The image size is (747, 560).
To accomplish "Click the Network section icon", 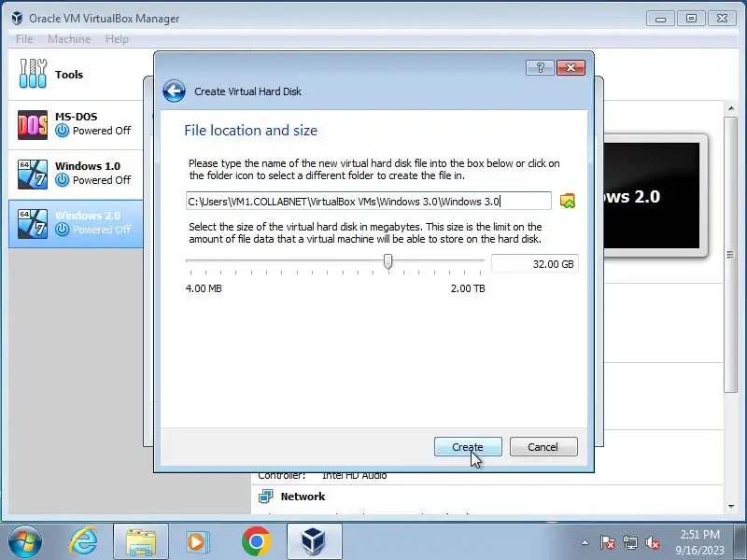I will 266,497.
